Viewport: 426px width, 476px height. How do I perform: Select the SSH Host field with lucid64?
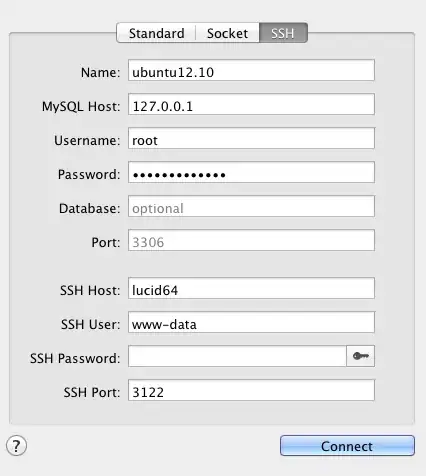251,288
